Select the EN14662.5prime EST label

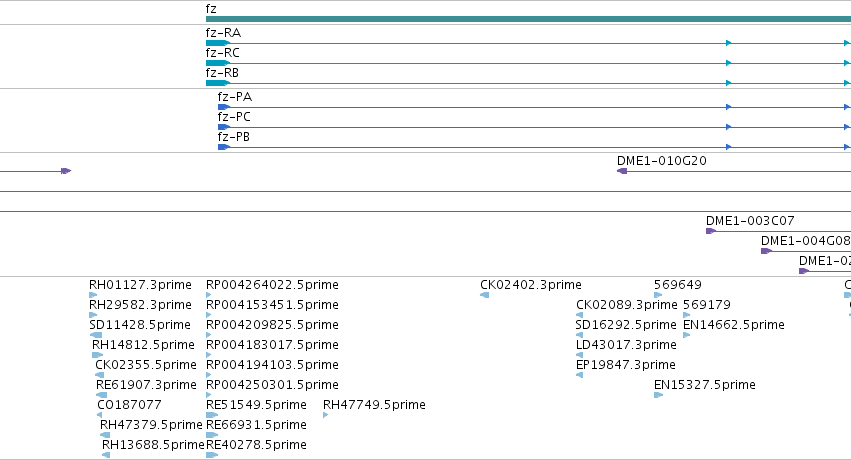point(734,325)
